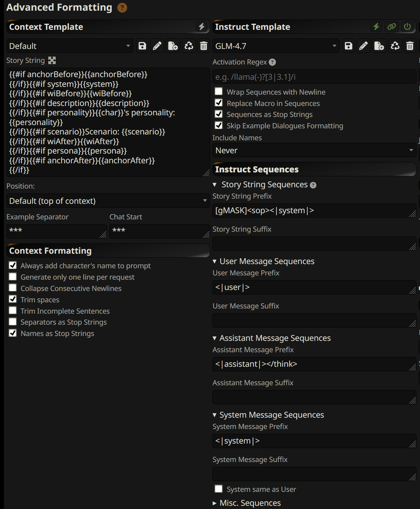
Task: Open Activation Regex help icon
Action: (x=272, y=62)
